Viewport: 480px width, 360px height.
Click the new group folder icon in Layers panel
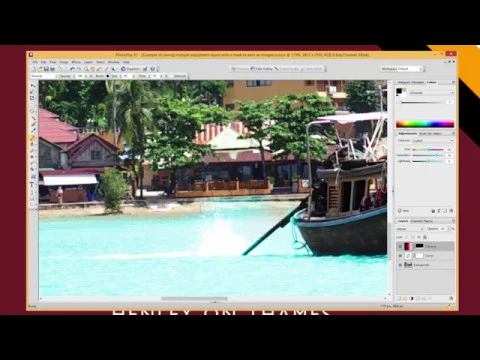tap(405, 299)
